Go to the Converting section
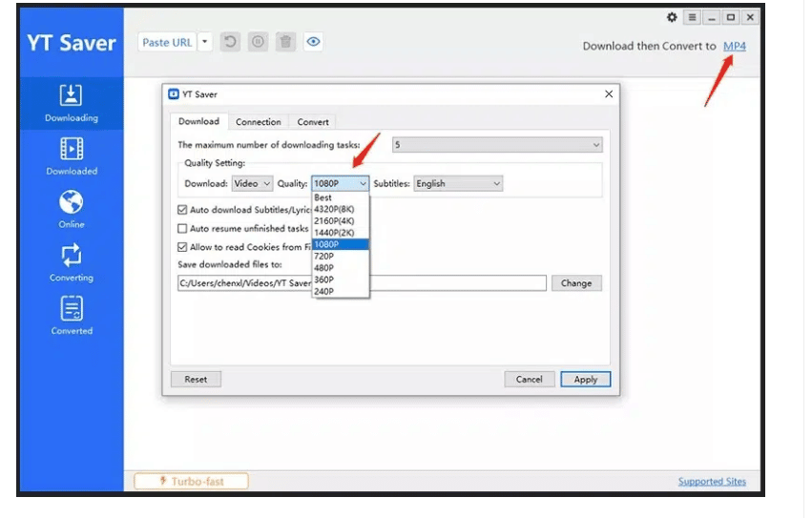812x518 pixels. pyautogui.click(x=72, y=262)
